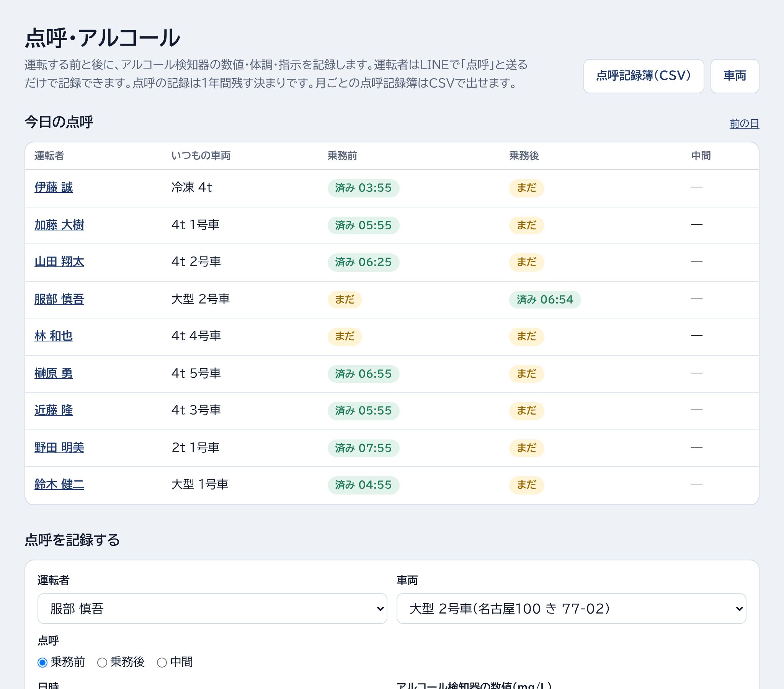Open driver 近藤 隆 link
The image size is (784, 689).
coord(53,410)
